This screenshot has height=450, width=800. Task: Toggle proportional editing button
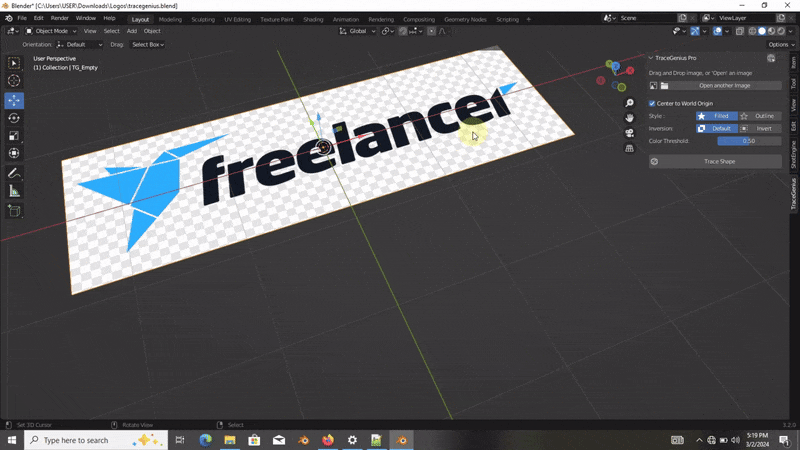432,31
